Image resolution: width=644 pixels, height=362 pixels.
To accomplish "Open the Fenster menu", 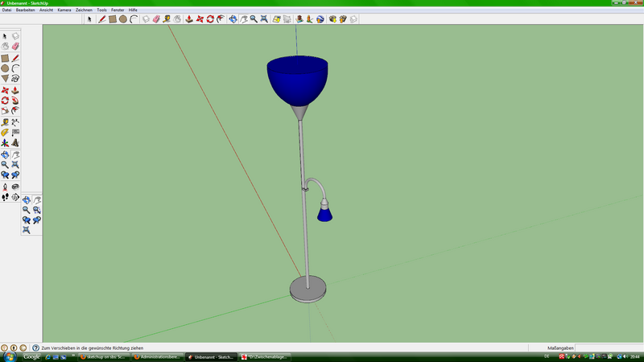I will click(118, 10).
